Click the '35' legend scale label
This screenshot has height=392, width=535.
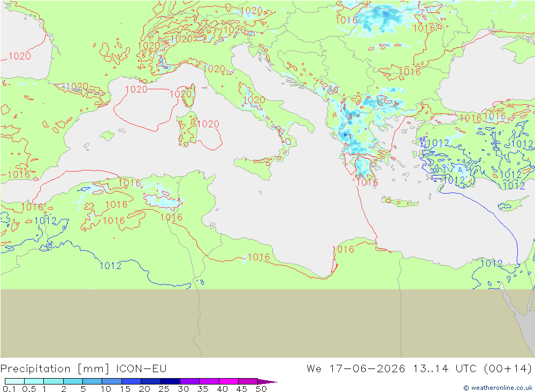pyautogui.click(x=203, y=389)
